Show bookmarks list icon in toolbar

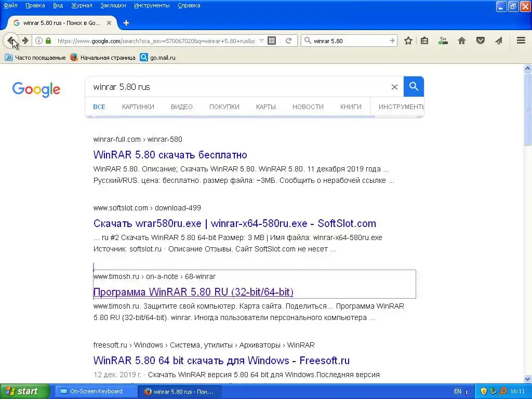point(424,41)
